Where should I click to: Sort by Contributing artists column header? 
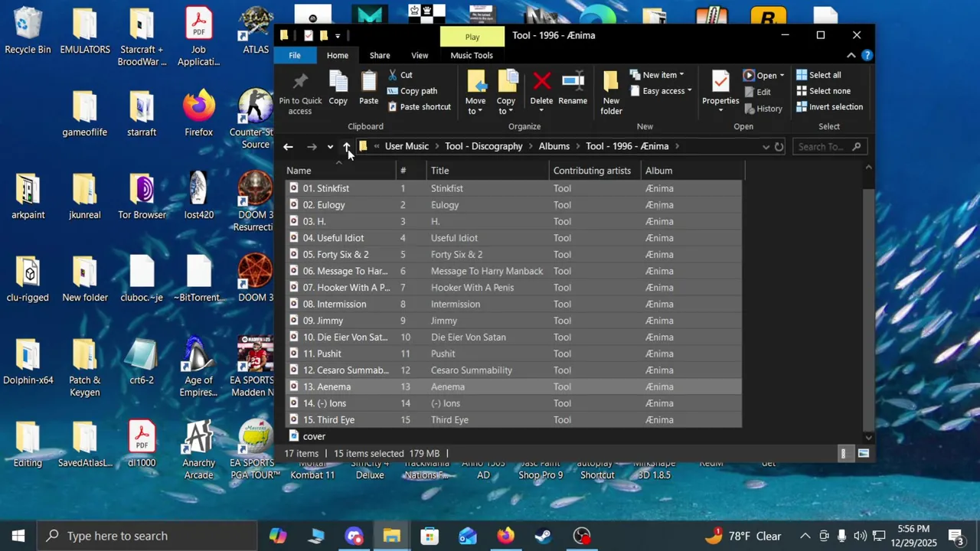click(x=595, y=171)
